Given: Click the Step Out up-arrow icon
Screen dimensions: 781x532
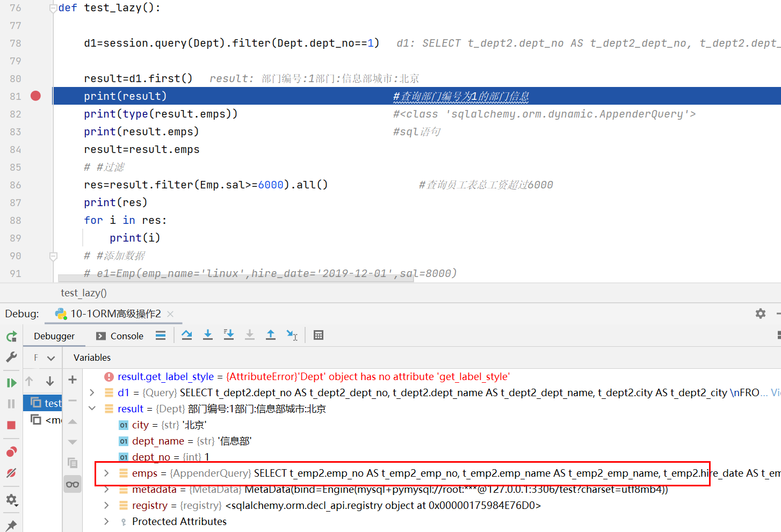Looking at the screenshot, I should click(x=271, y=336).
